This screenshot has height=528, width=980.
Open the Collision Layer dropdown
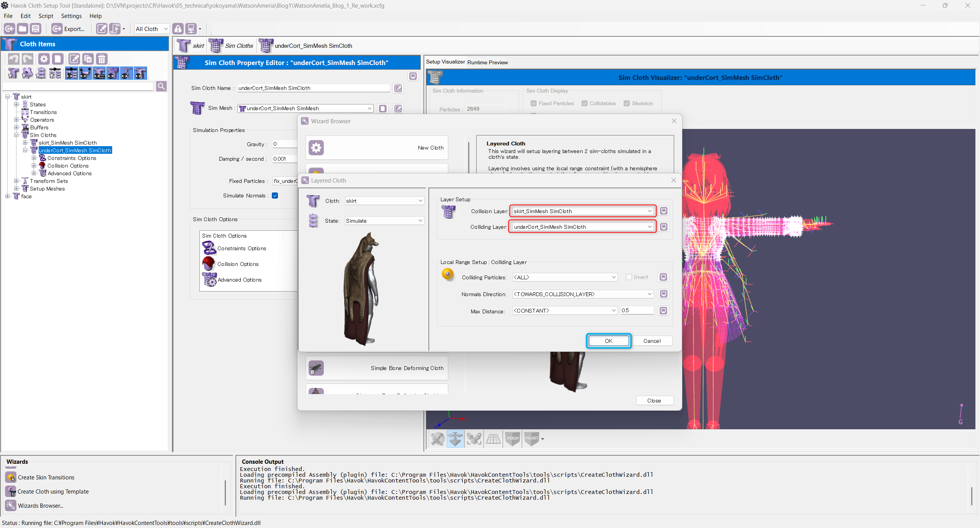(583, 211)
